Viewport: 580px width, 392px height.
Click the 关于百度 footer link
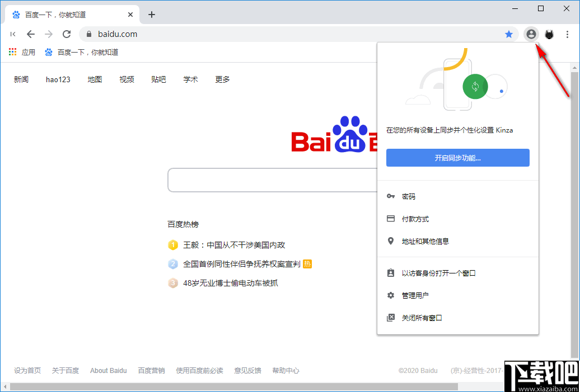[66, 371]
